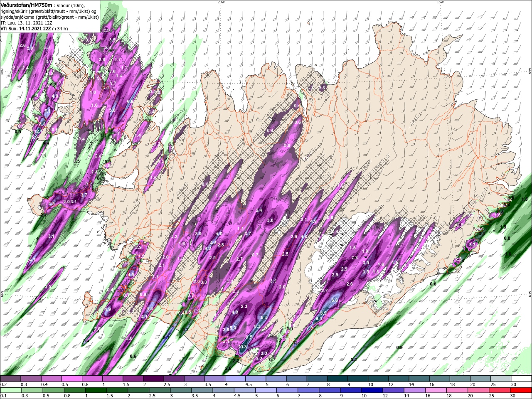
Task: Select the darkest purple 2–2.5 snow legend swatch
Action: (x=153, y=379)
